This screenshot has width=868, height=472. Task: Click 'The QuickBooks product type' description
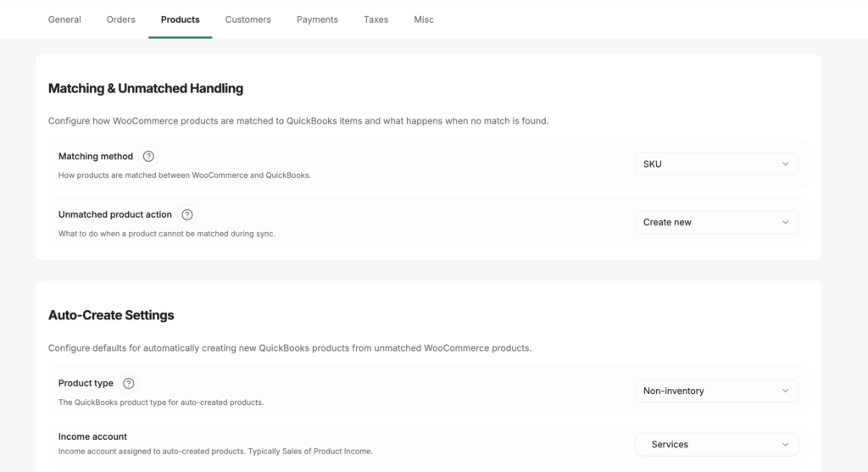[161, 403]
